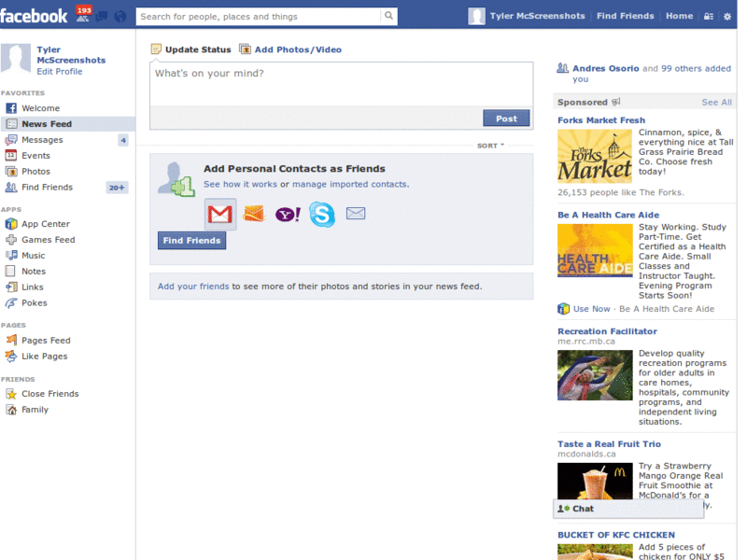Open BUCKET OF KFC CHICKEN ad title
The width and height of the screenshot is (747, 560).
(x=616, y=535)
